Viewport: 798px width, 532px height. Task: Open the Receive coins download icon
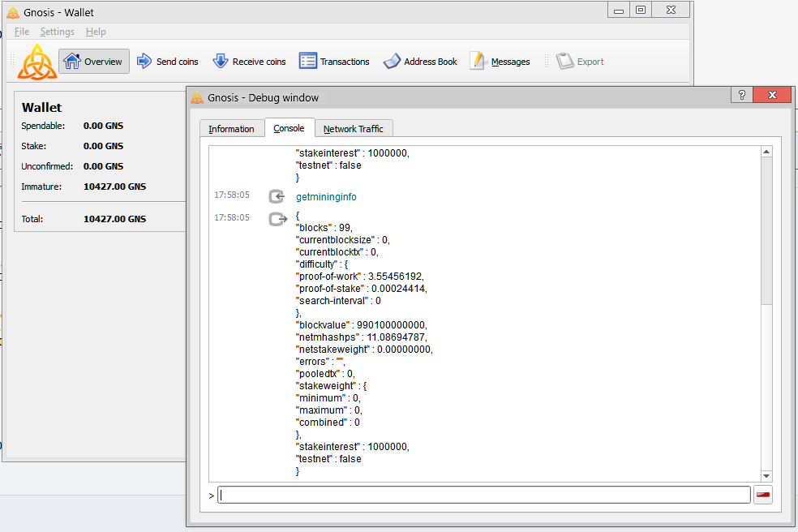pyautogui.click(x=221, y=61)
